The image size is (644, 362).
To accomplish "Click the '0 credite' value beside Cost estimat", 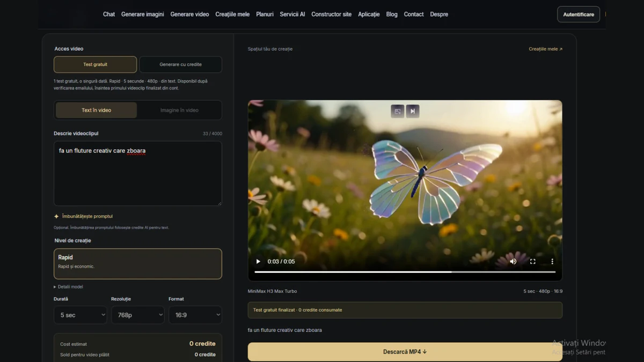I will tap(202, 344).
